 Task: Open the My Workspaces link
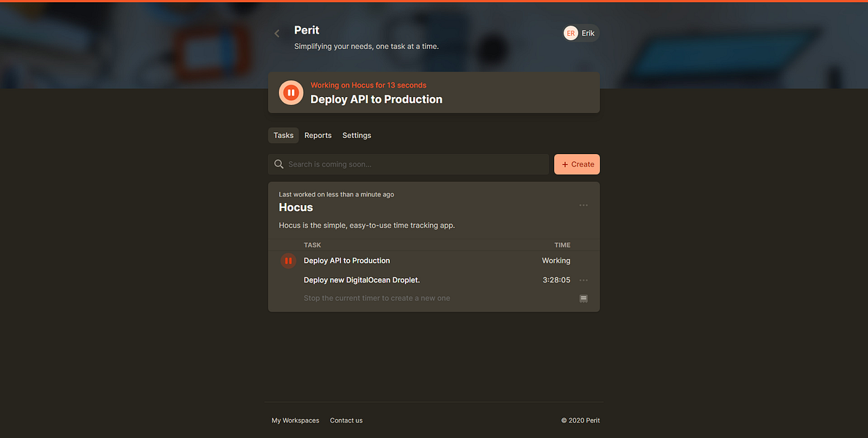click(x=295, y=420)
